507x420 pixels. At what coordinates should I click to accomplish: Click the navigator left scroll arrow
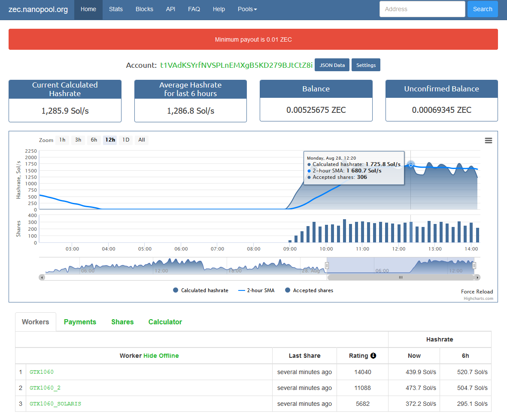pos(42,277)
